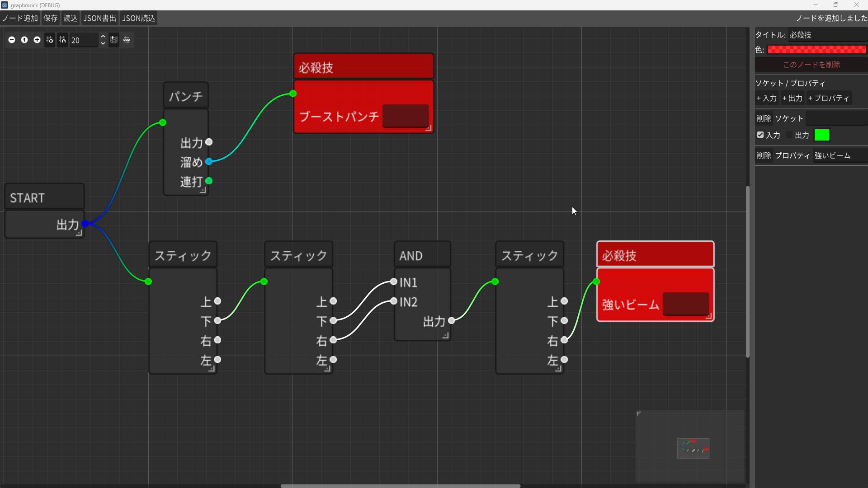Click the minimap node thumbnail
This screenshot has width=868, height=488.
pyautogui.click(x=693, y=448)
